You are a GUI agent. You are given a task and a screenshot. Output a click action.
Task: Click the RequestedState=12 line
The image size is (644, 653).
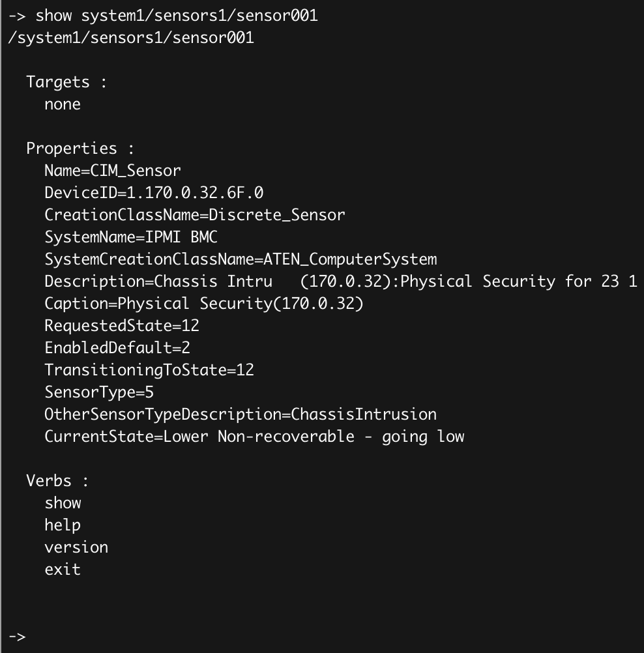(122, 326)
